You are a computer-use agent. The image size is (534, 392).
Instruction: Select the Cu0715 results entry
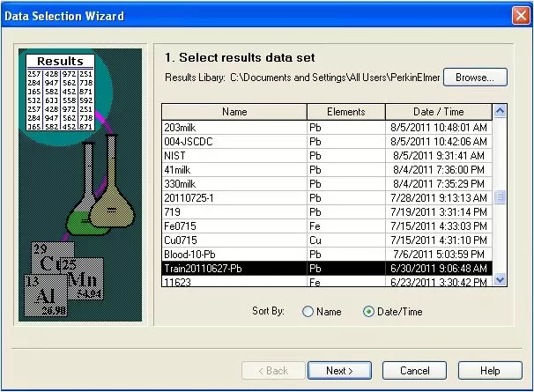tap(234, 240)
